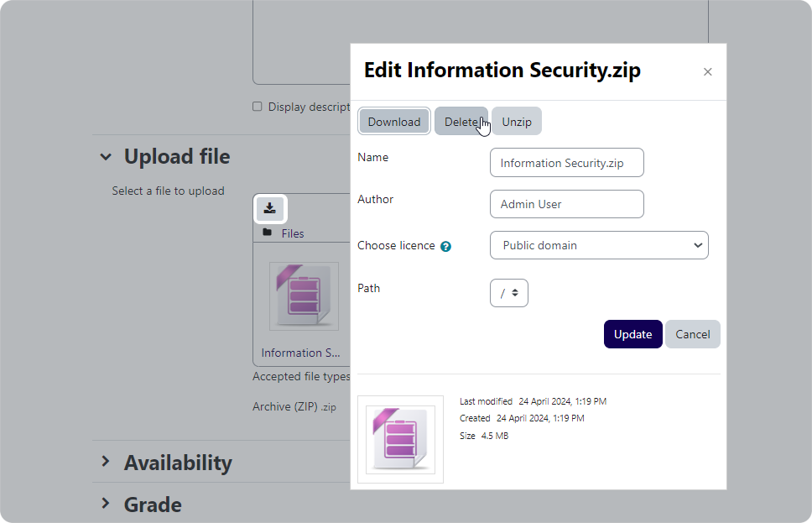The height and width of the screenshot is (523, 812).
Task: Toggle the Display description checkbox
Action: (258, 107)
